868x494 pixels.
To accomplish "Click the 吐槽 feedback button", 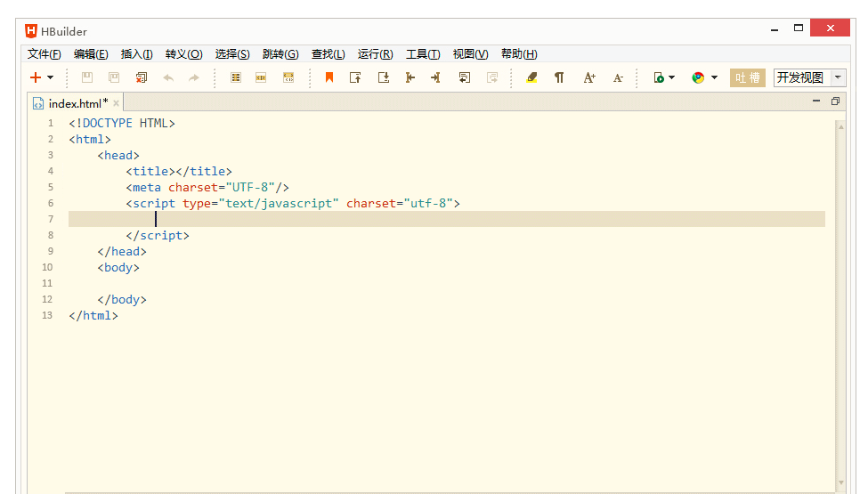I will [x=748, y=77].
